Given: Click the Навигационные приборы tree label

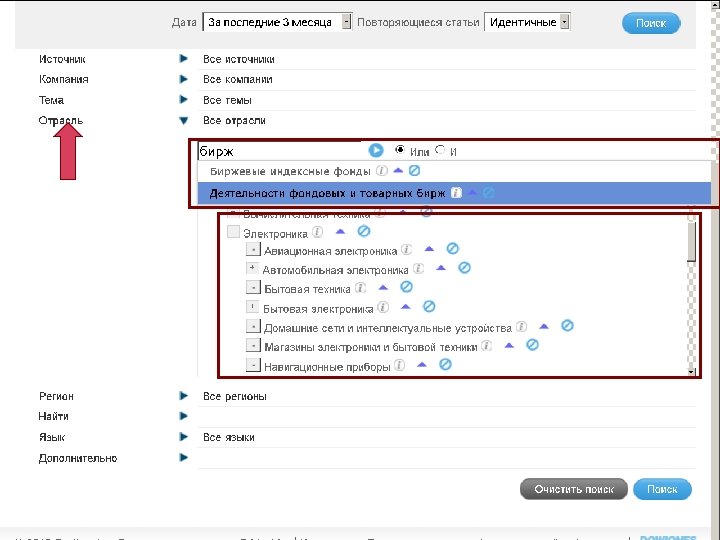Looking at the screenshot, I should pos(327,367).
